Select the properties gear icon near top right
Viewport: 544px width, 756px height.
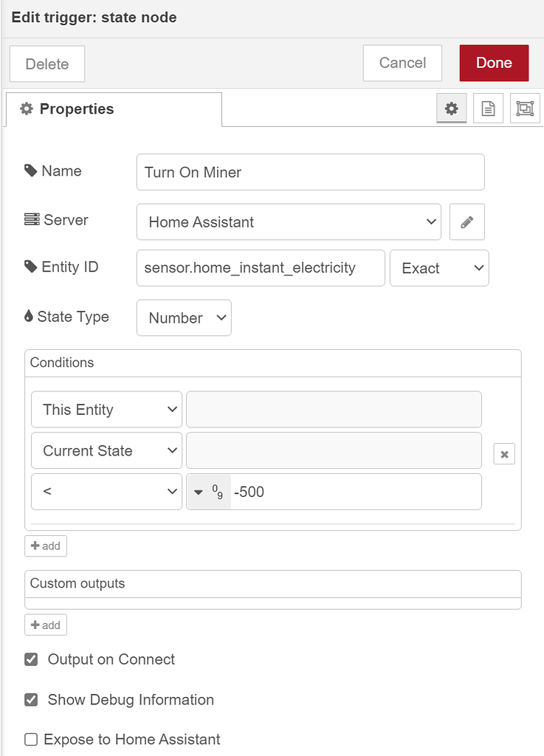[452, 108]
